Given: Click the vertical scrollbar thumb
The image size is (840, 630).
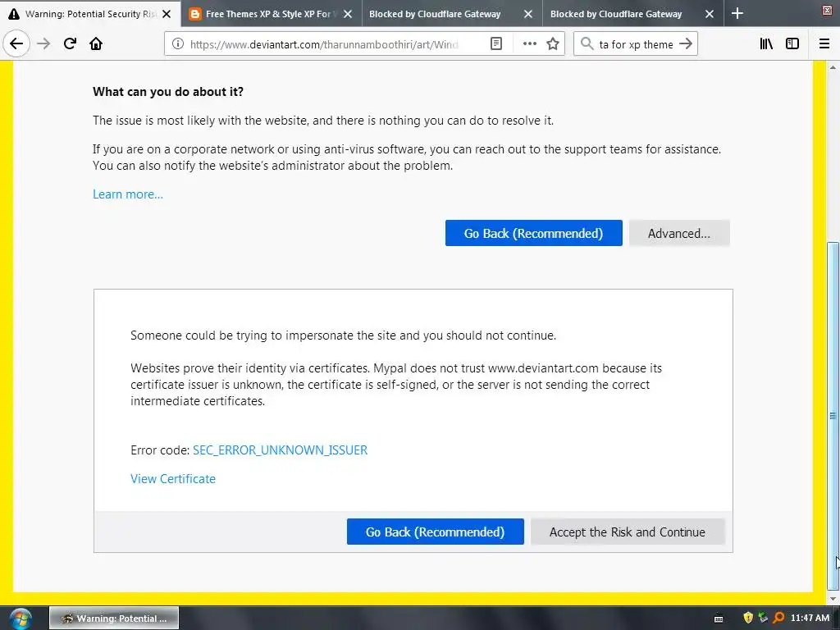Looking at the screenshot, I should [x=833, y=415].
